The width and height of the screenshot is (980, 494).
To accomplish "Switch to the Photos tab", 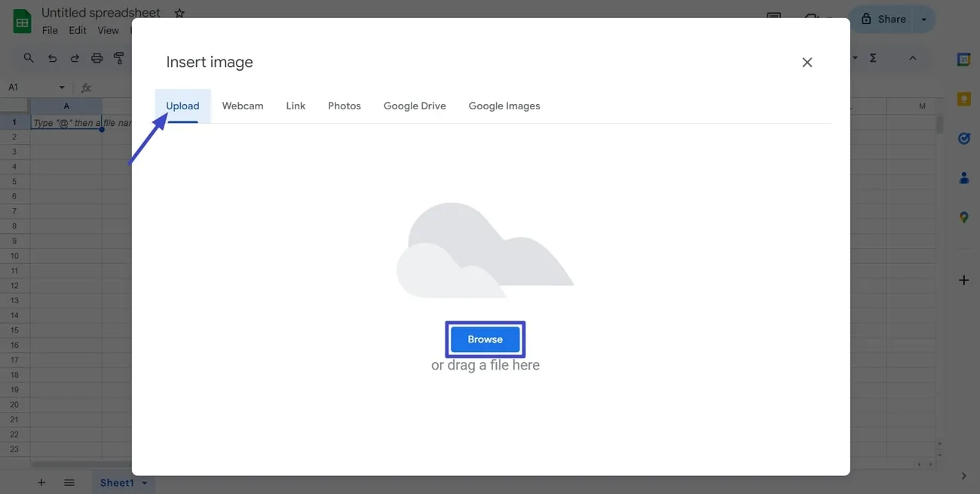I will pyautogui.click(x=345, y=106).
